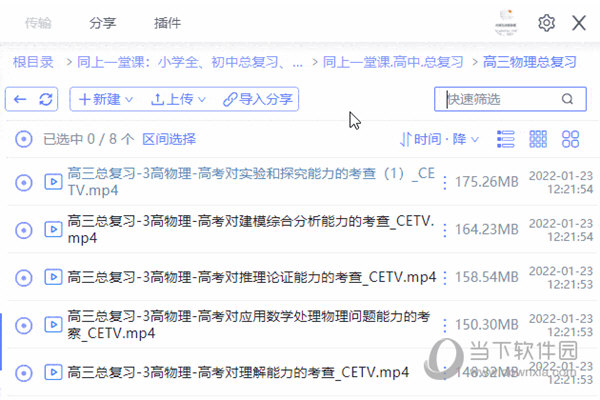Open file 高考对应用数学处理物理问题能力的考察_CETV.mp4
Screen dimensions: 600x400
[x=249, y=325]
